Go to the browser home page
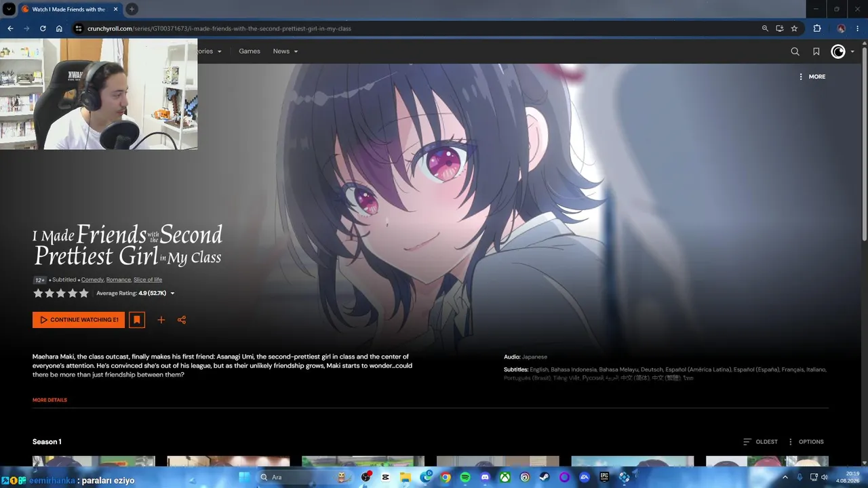Viewport: 868px width, 488px height. point(59,28)
